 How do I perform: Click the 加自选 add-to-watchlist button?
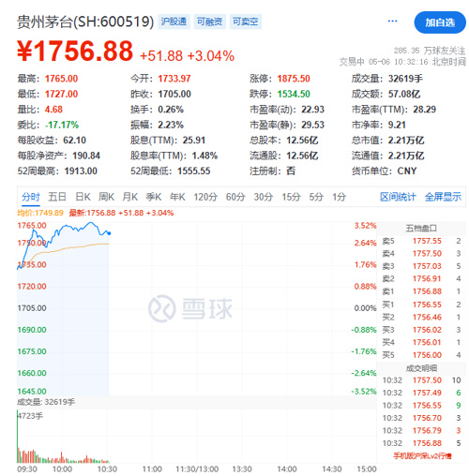tap(440, 22)
